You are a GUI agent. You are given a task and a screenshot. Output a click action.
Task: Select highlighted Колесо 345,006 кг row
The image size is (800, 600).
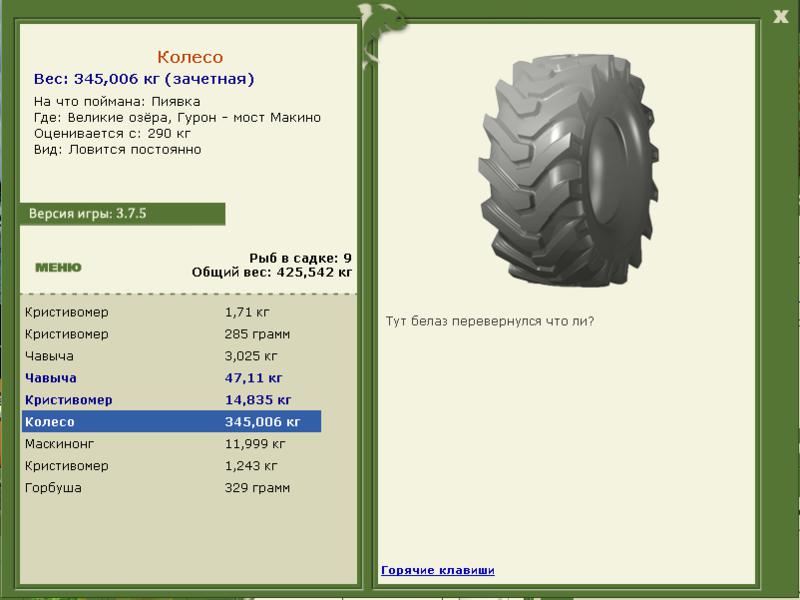coord(171,421)
